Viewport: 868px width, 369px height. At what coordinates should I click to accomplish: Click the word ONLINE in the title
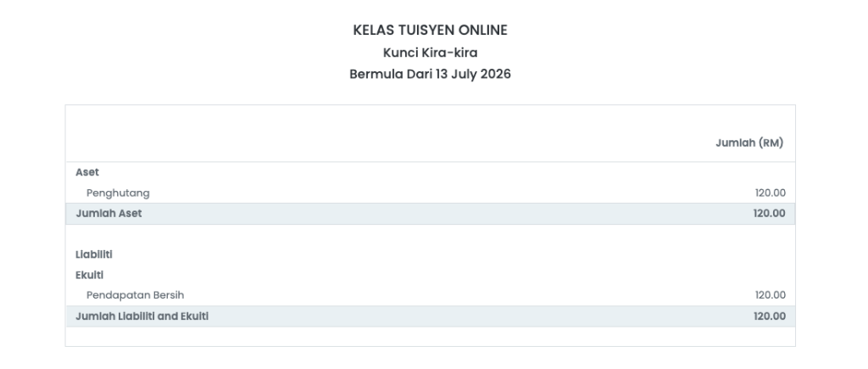482,30
